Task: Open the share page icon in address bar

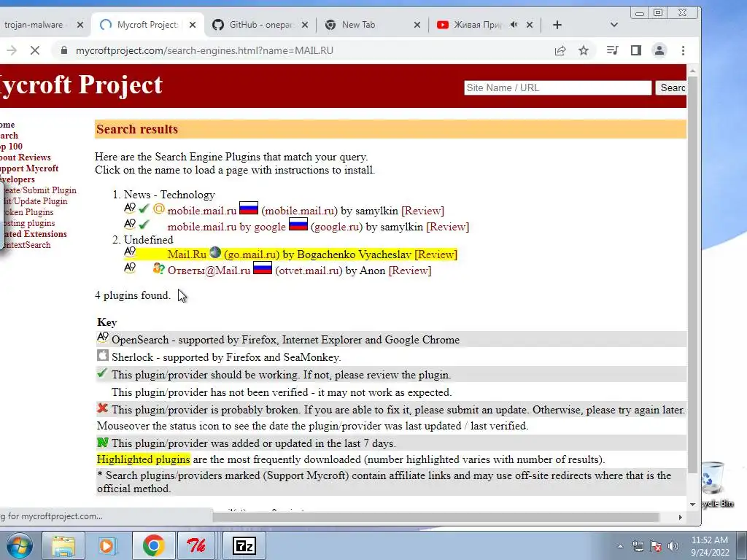Action: [560, 50]
